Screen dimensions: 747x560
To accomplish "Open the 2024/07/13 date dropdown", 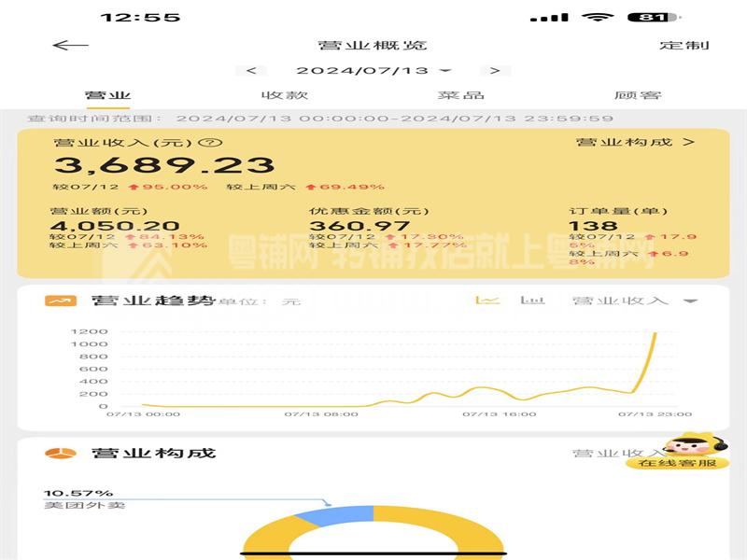I will click(373, 71).
